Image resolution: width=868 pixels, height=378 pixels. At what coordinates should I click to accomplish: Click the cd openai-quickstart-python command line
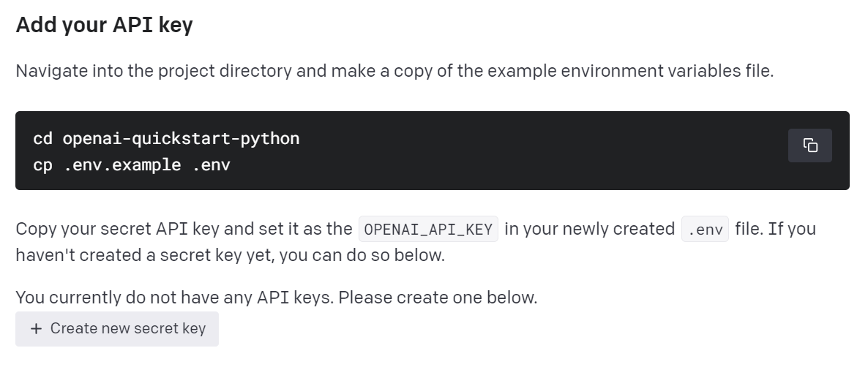[166, 138]
